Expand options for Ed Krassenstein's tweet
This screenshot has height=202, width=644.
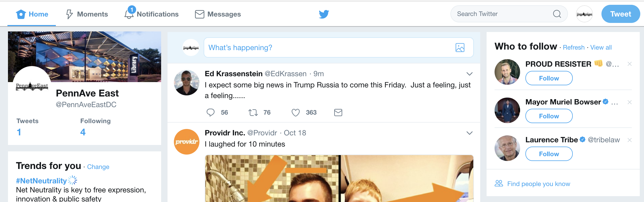pos(470,74)
